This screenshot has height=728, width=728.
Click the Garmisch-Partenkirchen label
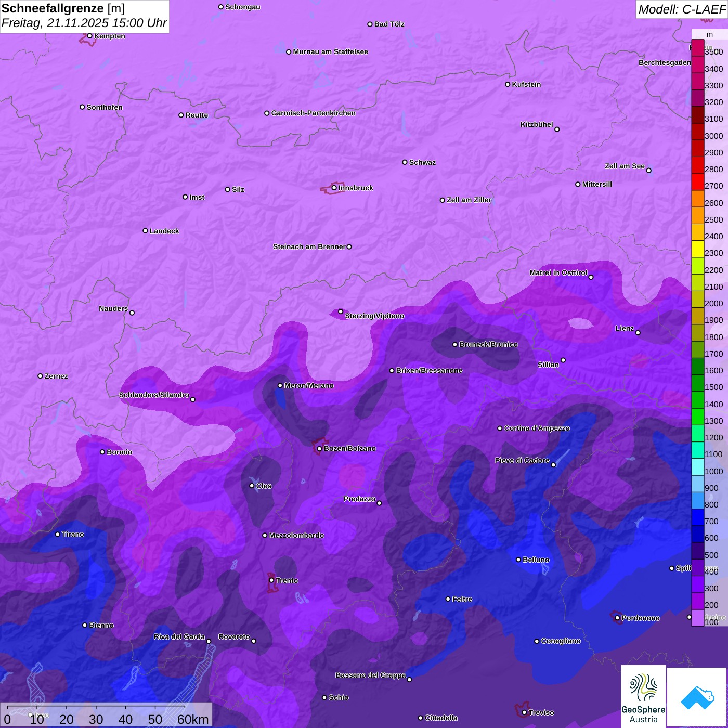(314, 113)
